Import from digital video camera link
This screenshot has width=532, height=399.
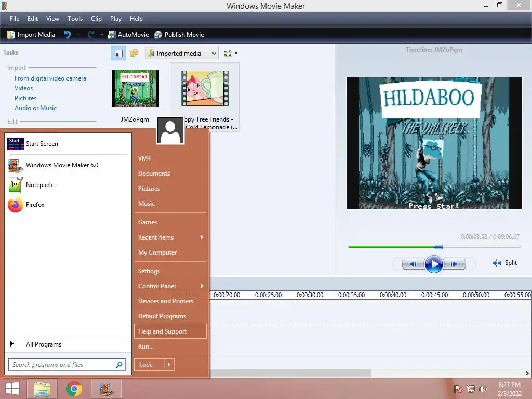point(50,78)
